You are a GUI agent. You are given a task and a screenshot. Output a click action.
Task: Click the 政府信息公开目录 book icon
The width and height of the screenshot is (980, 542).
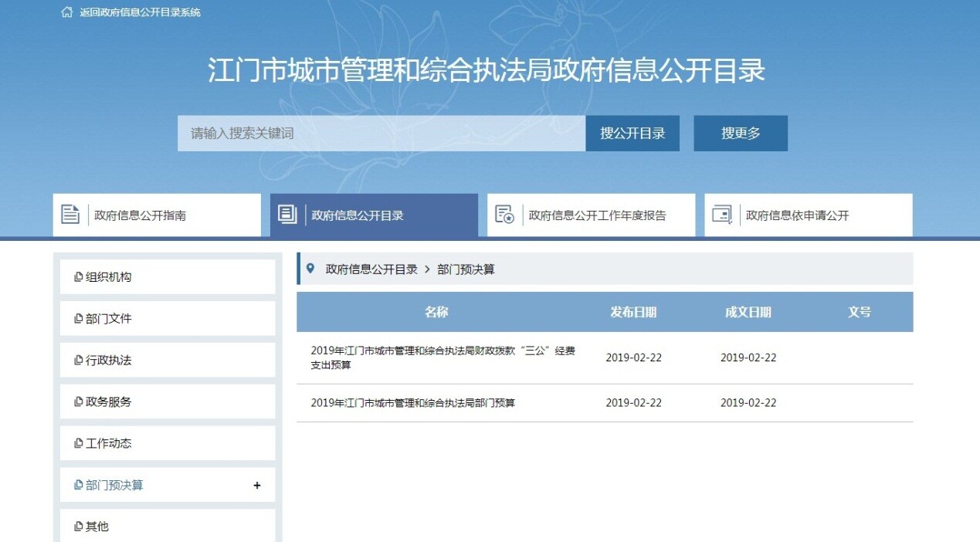point(287,214)
